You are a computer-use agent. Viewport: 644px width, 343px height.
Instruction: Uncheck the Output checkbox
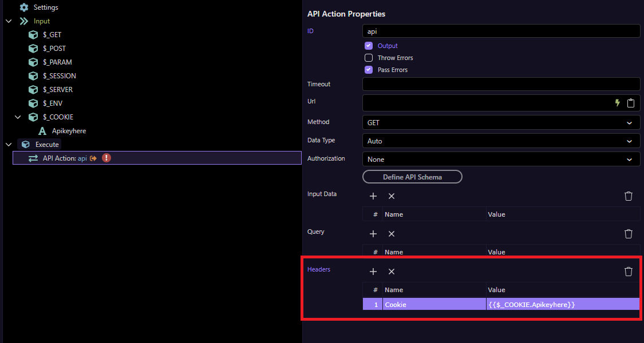369,46
